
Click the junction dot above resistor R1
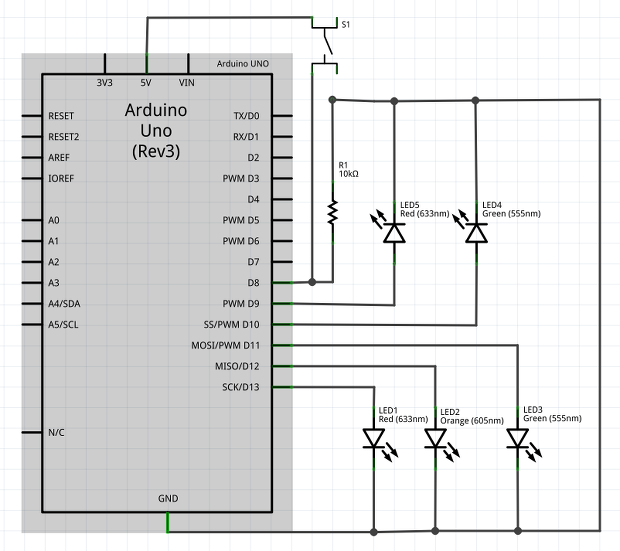pos(333,100)
